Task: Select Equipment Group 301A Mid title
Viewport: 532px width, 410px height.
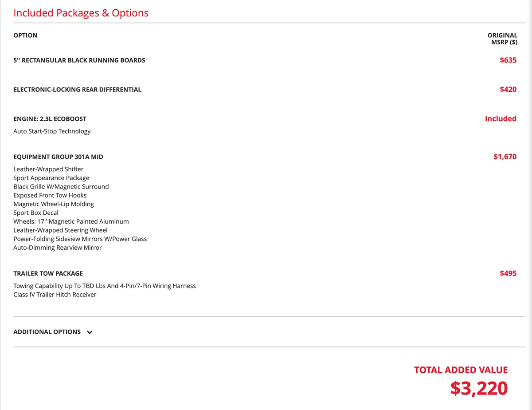Action: coord(59,157)
